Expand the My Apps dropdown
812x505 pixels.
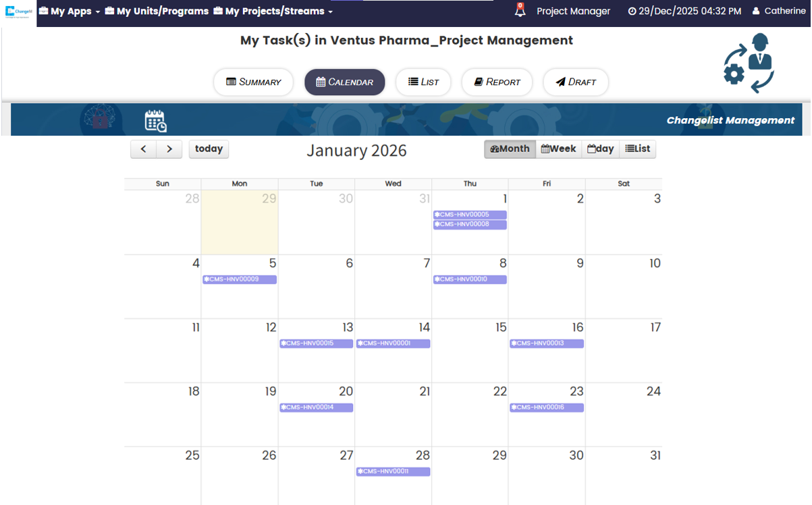[70, 11]
